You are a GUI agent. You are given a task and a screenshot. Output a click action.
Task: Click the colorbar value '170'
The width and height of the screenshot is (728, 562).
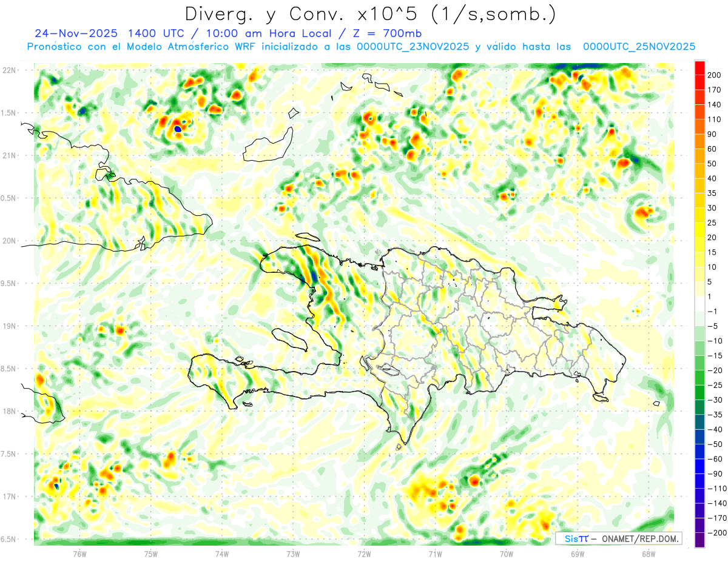[x=715, y=90]
